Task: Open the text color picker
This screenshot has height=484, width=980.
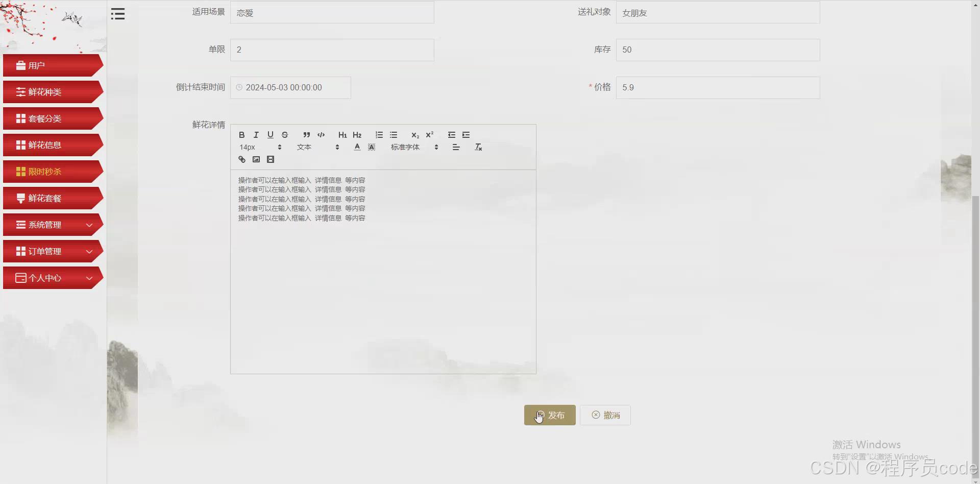Action: coord(357,147)
